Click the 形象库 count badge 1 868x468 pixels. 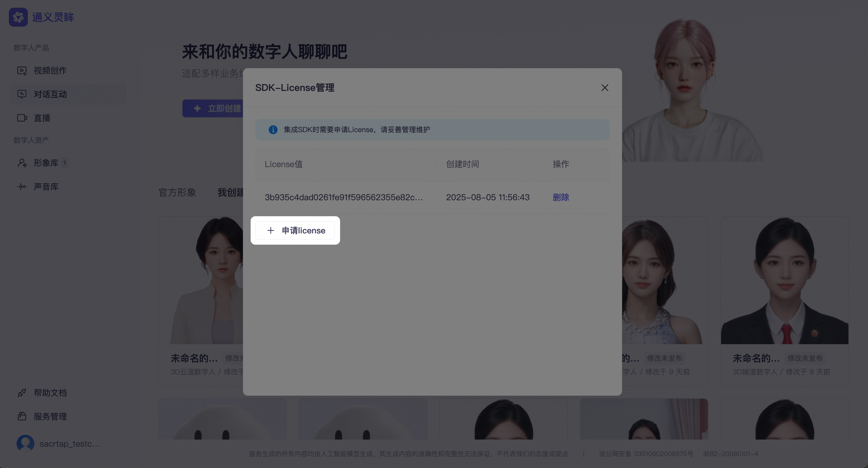click(x=64, y=163)
